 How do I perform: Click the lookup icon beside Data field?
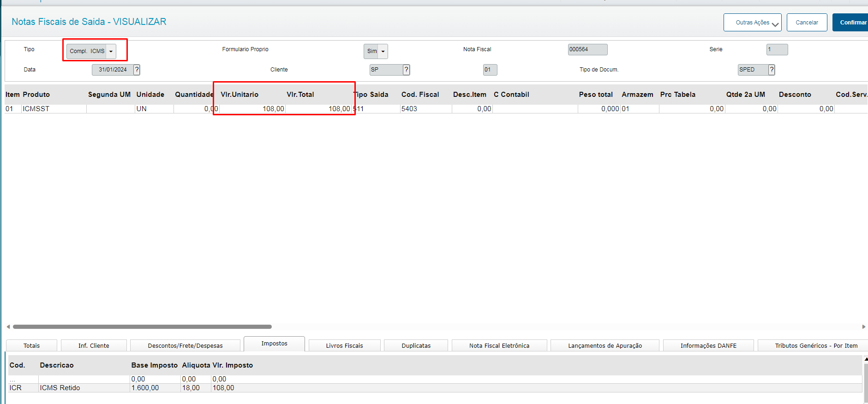pos(137,70)
